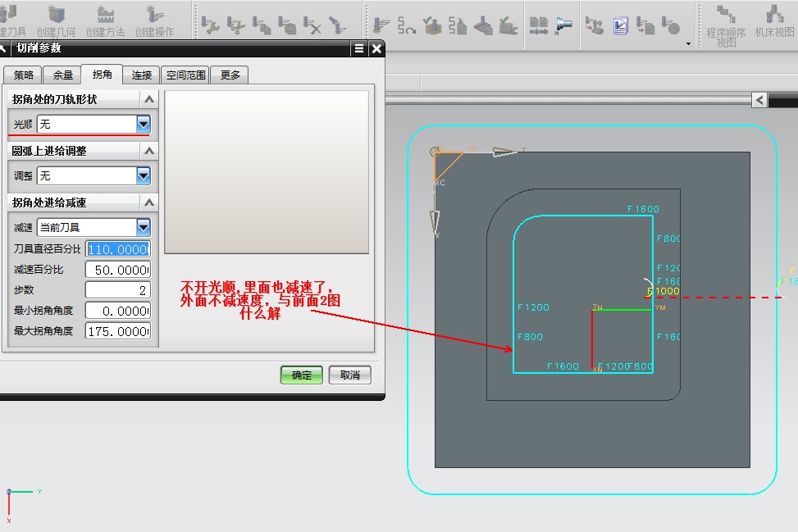Click the left F 1200 feed label

[x=533, y=307]
